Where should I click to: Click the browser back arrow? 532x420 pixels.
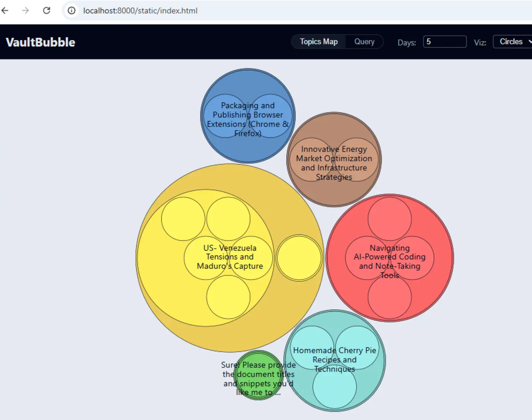click(5, 11)
